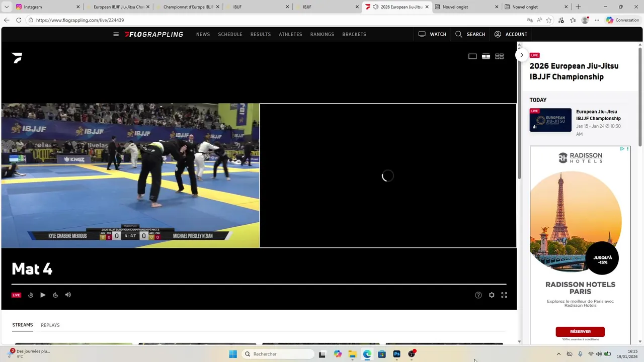Viewport: 644px width, 362px height.
Task: Select the STREAMS tab
Action: [23, 325]
